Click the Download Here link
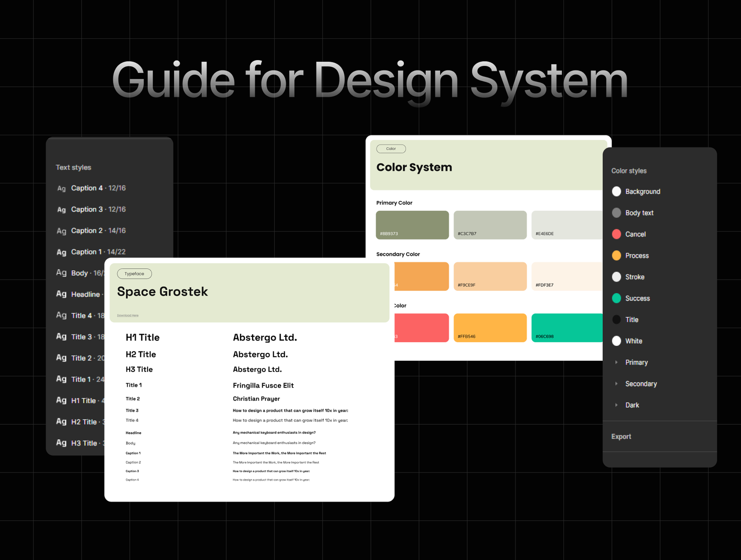 pos(128,315)
